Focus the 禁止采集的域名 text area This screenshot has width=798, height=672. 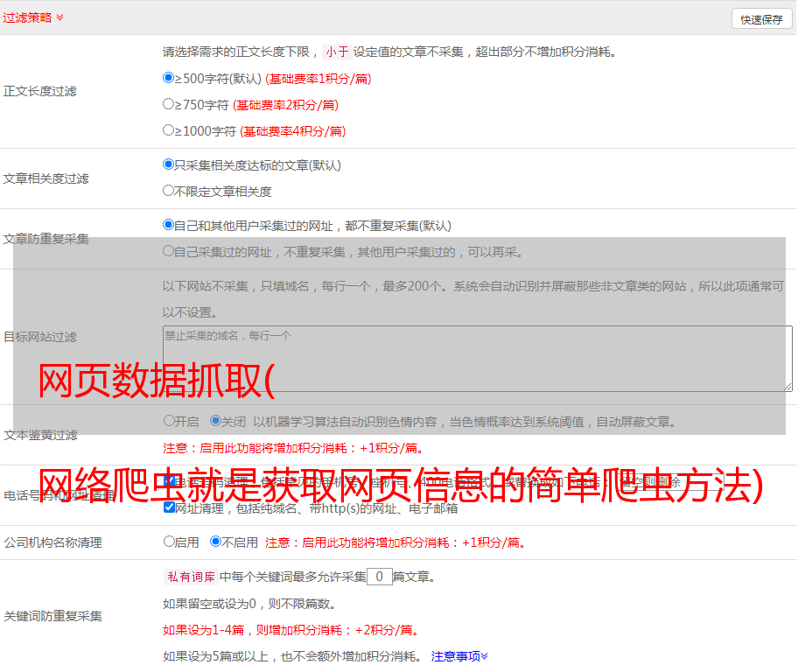tap(478, 359)
